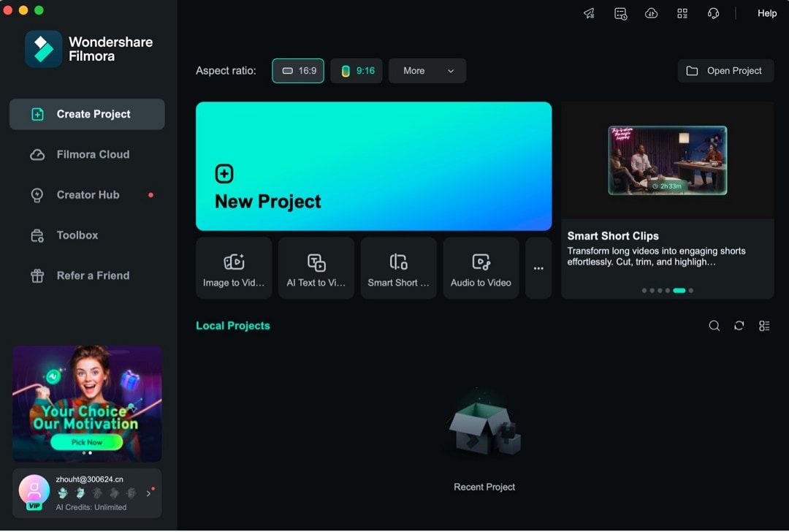Open the feedback send icon

(589, 13)
